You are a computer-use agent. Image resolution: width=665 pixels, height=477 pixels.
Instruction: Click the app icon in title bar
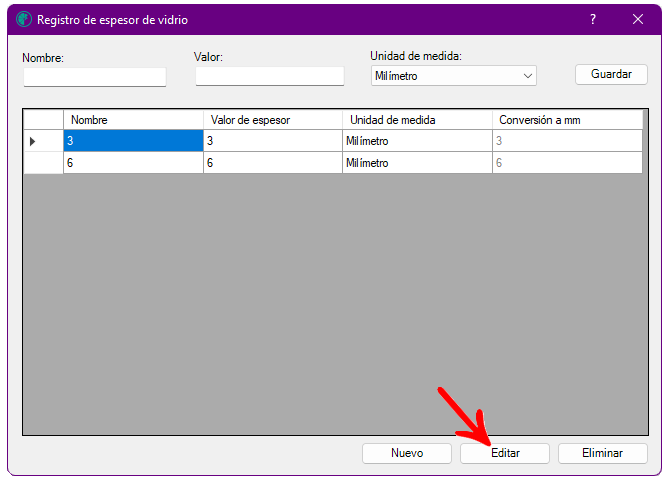(24, 20)
